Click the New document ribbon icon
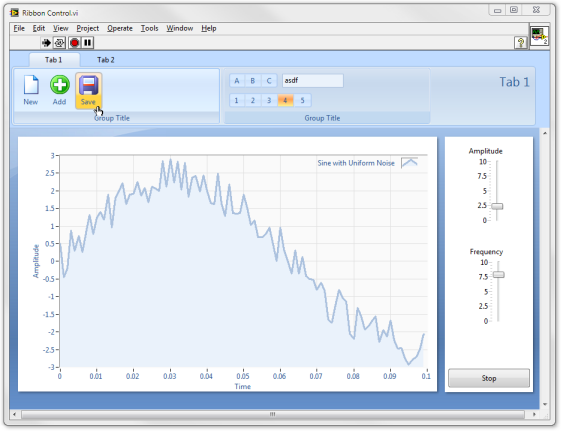561x431 pixels. coord(31,85)
